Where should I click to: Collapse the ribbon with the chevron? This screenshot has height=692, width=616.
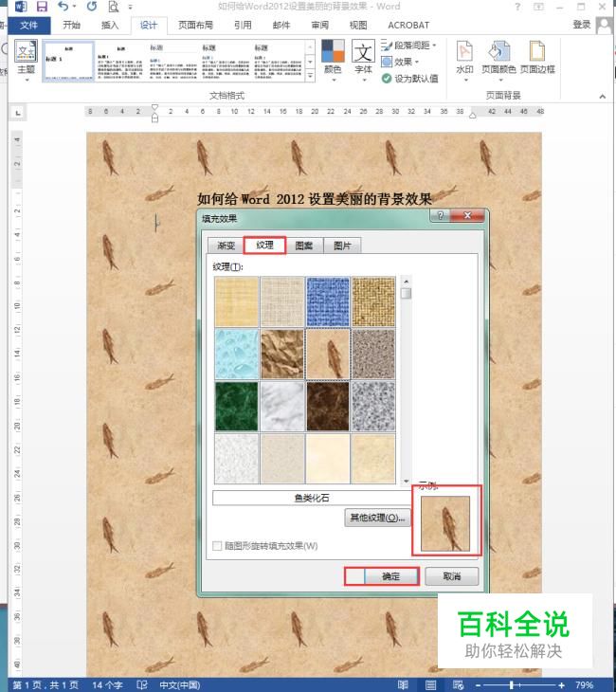point(603,96)
